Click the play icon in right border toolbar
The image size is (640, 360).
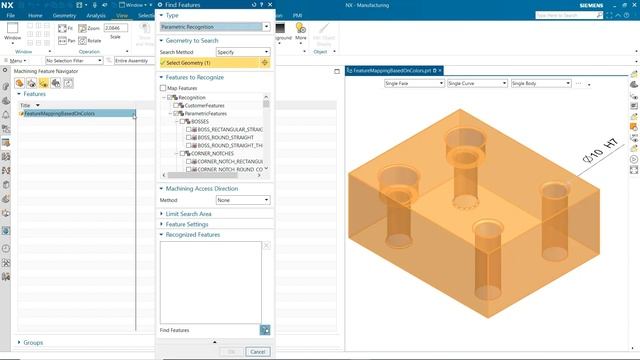634,159
